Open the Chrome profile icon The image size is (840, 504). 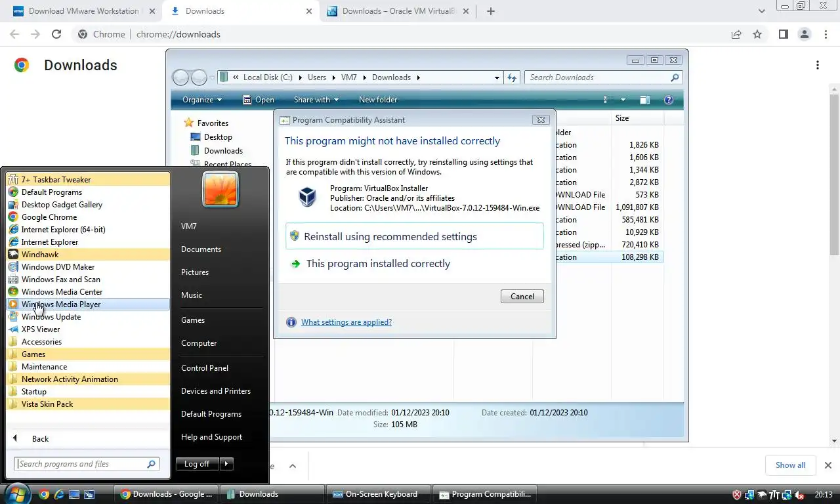804,34
